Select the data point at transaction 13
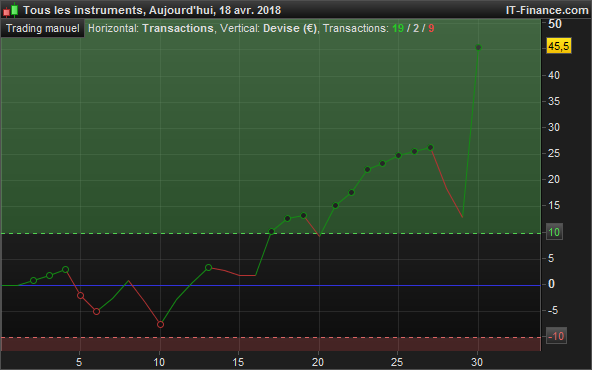This screenshot has width=592, height=370. 208,268
